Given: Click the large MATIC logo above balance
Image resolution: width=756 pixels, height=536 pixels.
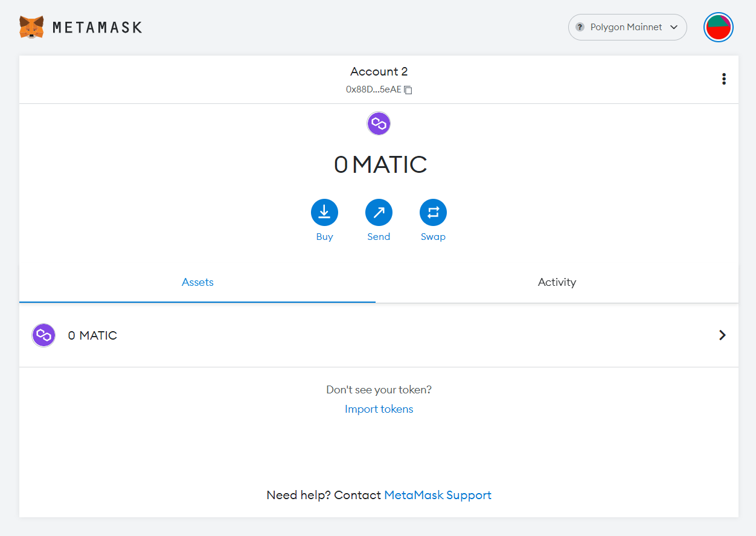Looking at the screenshot, I should pos(379,124).
